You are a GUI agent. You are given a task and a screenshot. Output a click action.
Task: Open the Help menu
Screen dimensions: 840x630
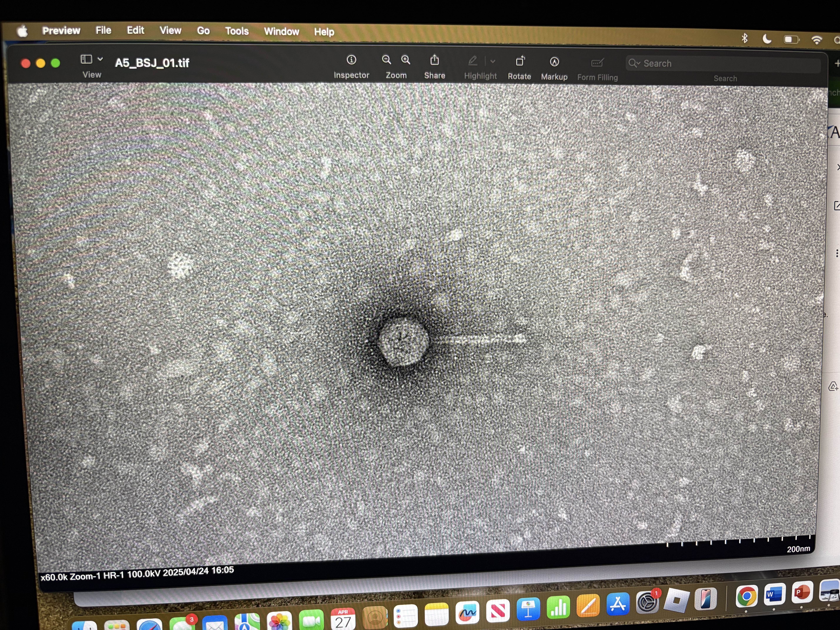324,32
